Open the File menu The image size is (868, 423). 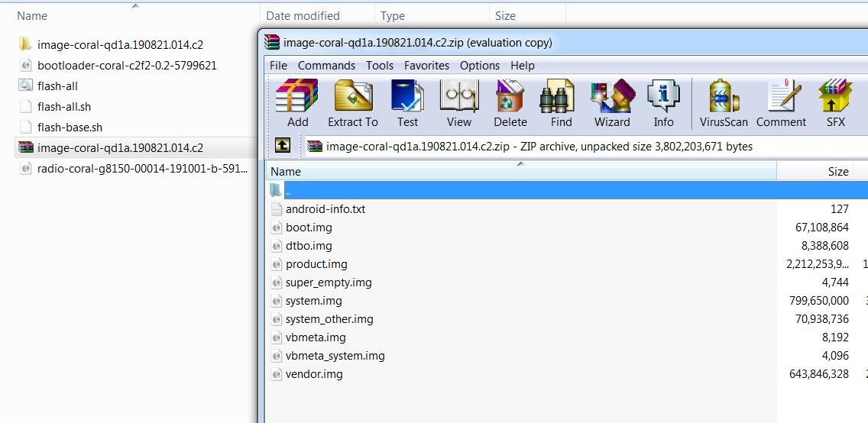(x=278, y=66)
